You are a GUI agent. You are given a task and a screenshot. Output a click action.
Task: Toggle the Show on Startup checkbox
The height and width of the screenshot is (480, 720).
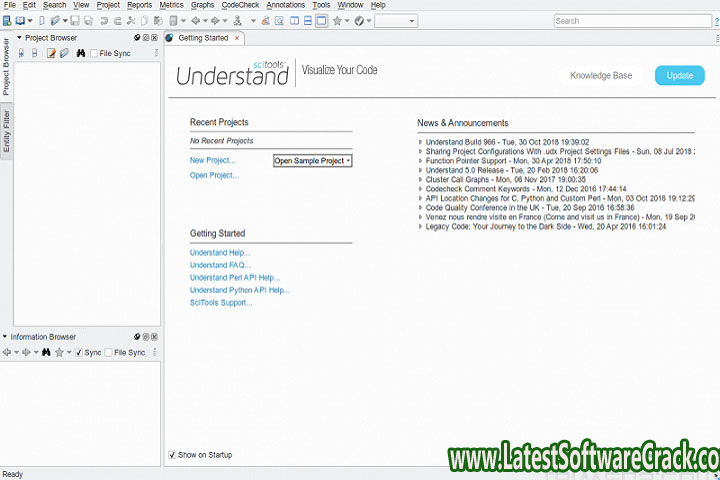coord(173,455)
